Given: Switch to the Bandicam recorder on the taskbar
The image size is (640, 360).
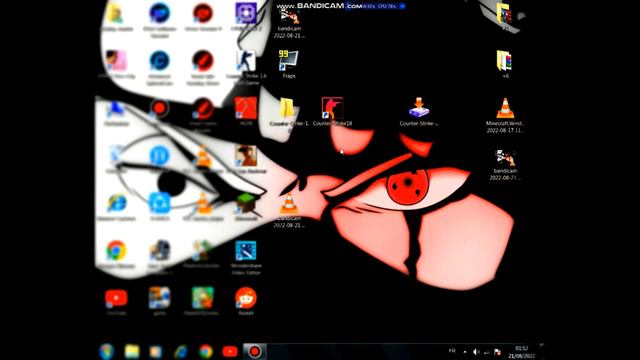Looking at the screenshot, I should click(x=255, y=351).
